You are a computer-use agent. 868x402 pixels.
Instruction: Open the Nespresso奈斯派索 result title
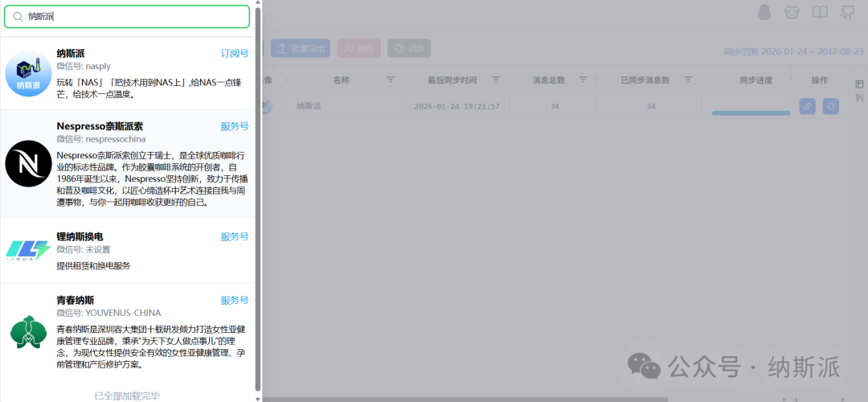100,126
